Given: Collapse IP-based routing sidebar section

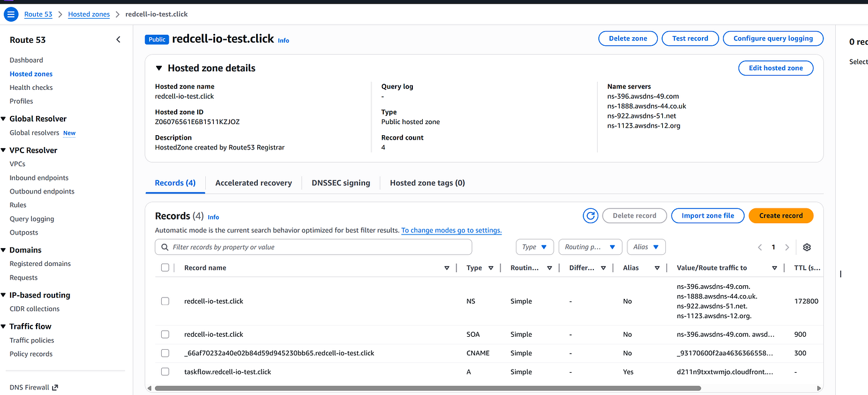Looking at the screenshot, I should (x=4, y=296).
